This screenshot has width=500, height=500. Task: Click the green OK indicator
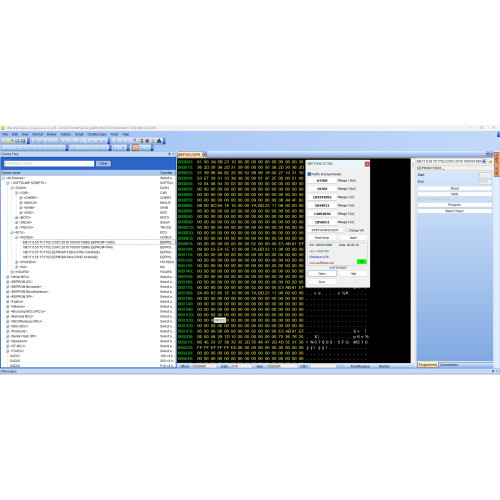(x=361, y=262)
